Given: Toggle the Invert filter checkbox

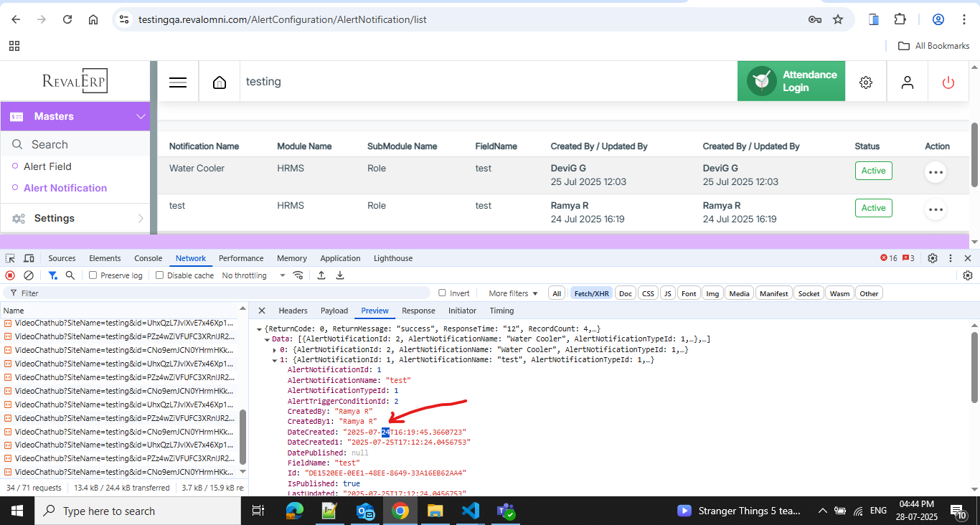Looking at the screenshot, I should tap(443, 293).
